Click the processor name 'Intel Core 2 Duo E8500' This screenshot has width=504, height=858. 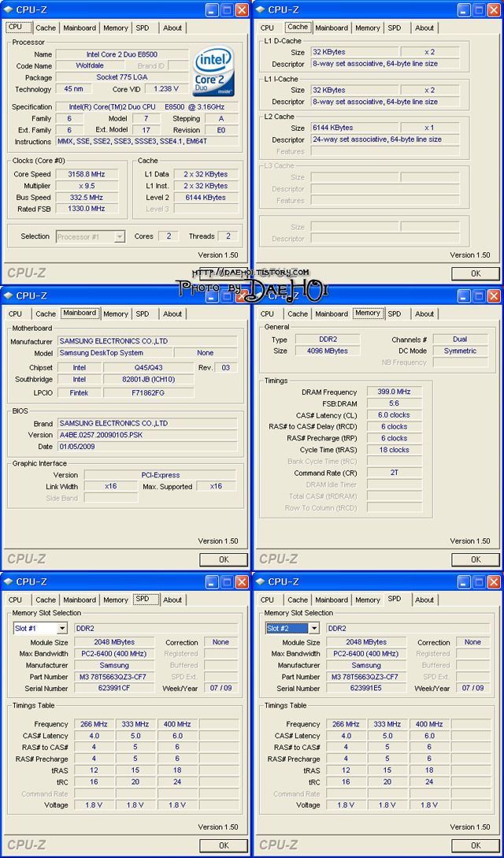point(122,54)
